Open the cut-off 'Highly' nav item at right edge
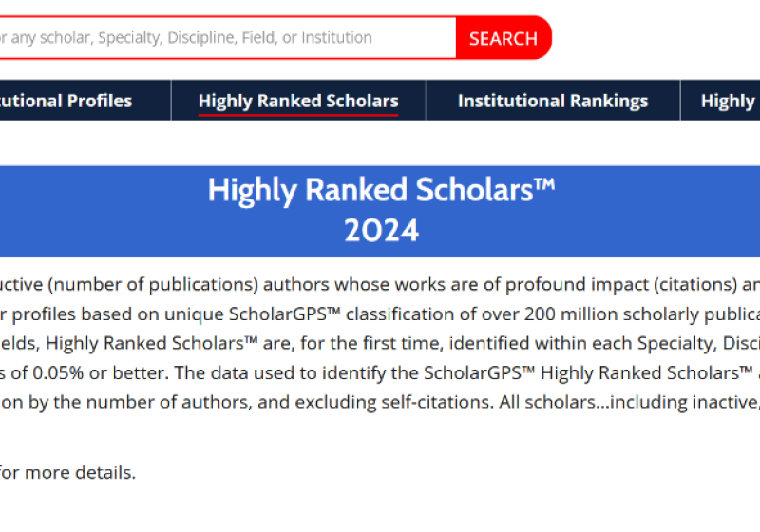760x532 pixels. (729, 101)
